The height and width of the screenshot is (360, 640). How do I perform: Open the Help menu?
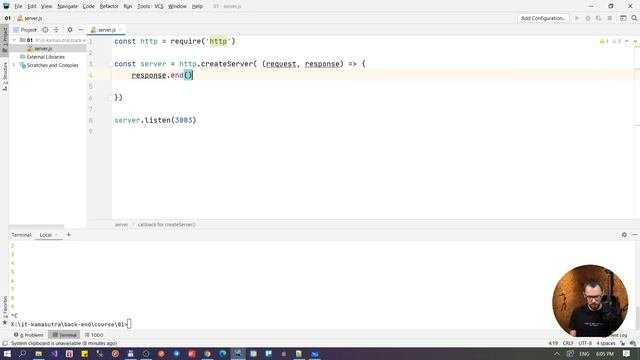pyautogui.click(x=197, y=7)
